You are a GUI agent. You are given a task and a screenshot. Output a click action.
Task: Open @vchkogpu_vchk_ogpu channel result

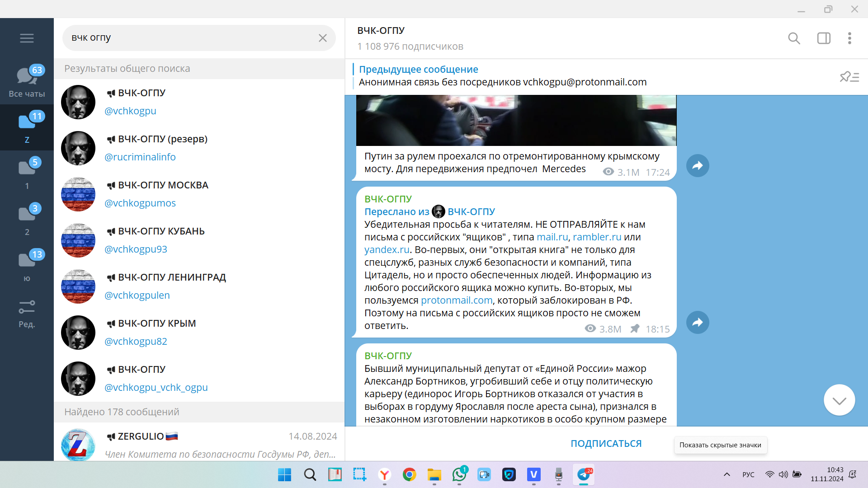(199, 379)
